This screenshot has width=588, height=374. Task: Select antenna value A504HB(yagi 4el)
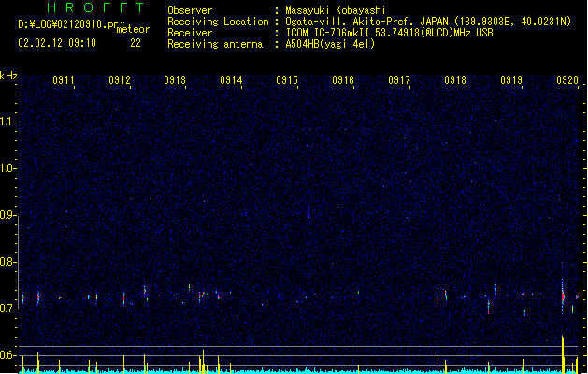click(330, 44)
